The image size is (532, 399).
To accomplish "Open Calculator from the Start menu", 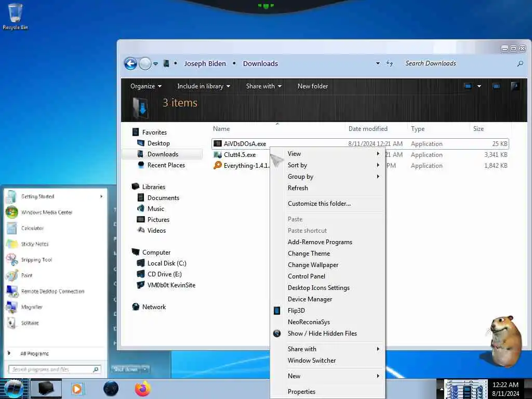I will (x=32, y=228).
